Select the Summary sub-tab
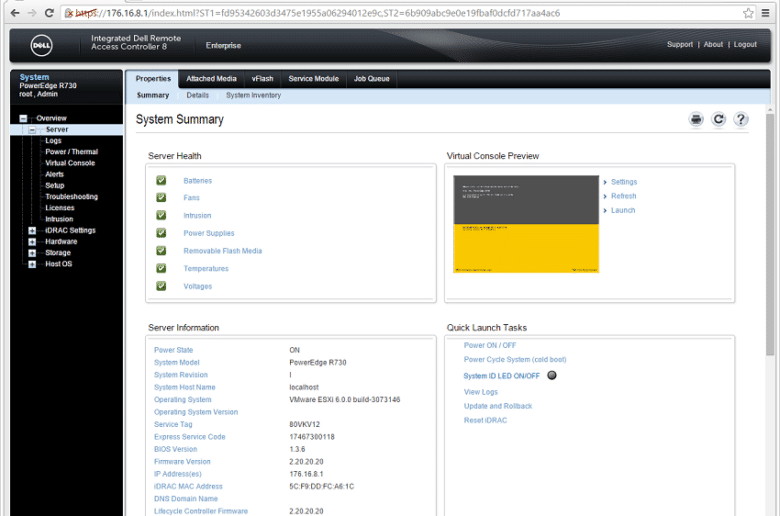This screenshot has width=780, height=516. (153, 95)
